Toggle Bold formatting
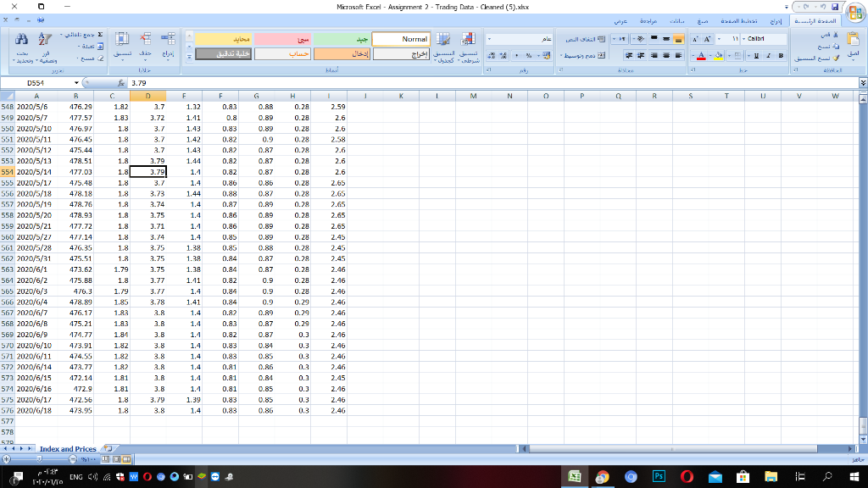 (x=781, y=55)
